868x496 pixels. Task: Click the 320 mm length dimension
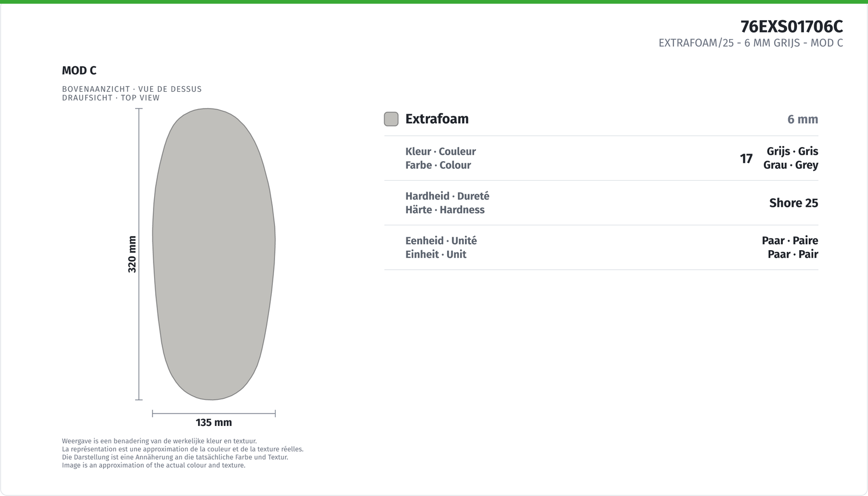click(132, 254)
